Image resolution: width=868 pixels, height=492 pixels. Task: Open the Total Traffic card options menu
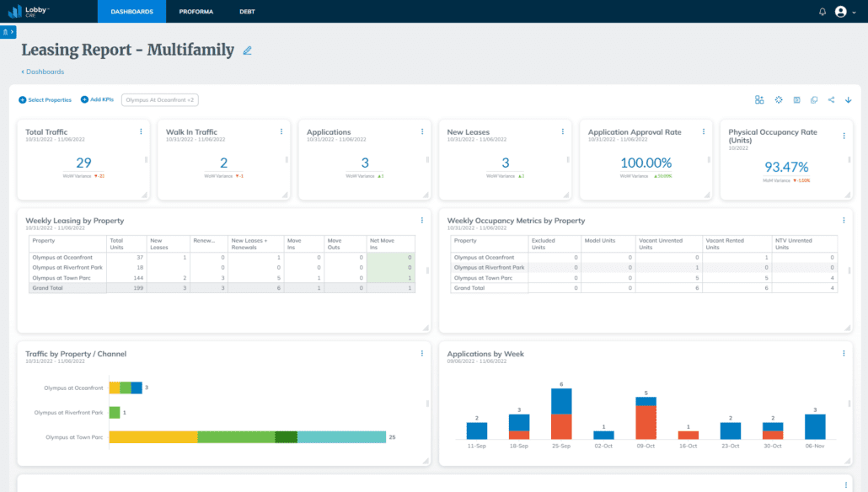(140, 131)
